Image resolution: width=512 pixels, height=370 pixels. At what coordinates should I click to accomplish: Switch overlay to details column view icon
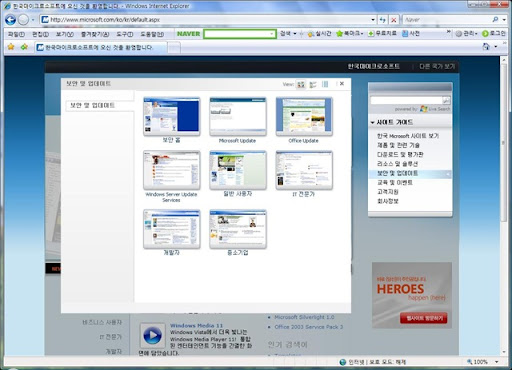[325, 84]
